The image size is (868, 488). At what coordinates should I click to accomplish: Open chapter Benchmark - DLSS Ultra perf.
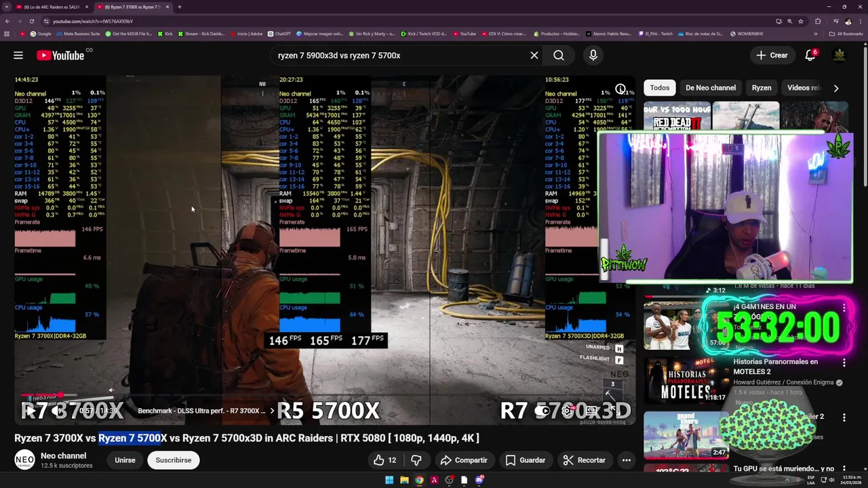(205, 411)
